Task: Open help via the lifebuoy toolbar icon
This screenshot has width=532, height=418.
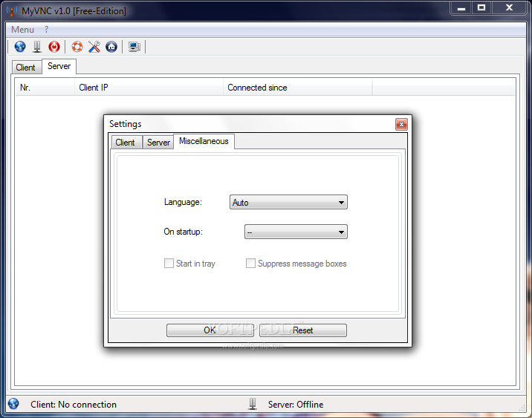Action: click(77, 47)
